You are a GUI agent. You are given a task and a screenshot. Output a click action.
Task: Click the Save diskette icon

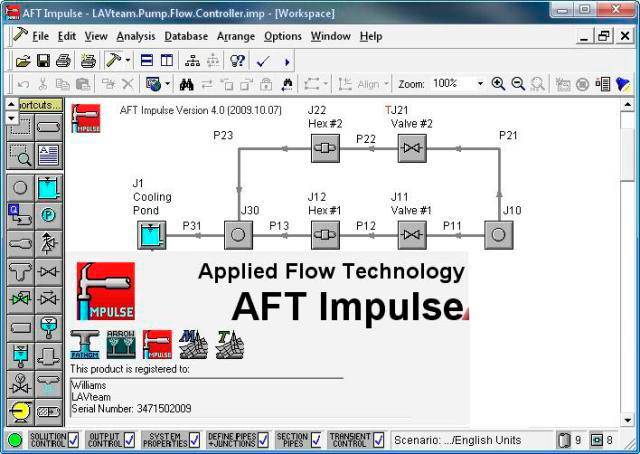click(43, 61)
